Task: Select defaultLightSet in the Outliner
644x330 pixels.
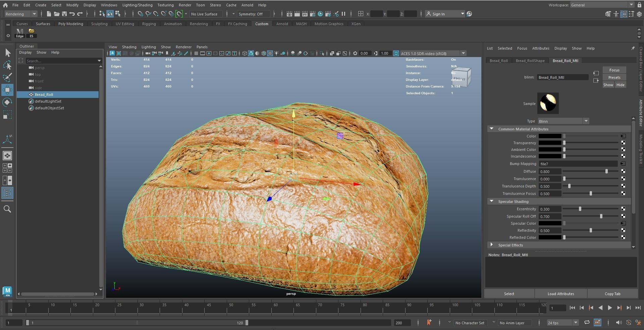Action: point(48,101)
